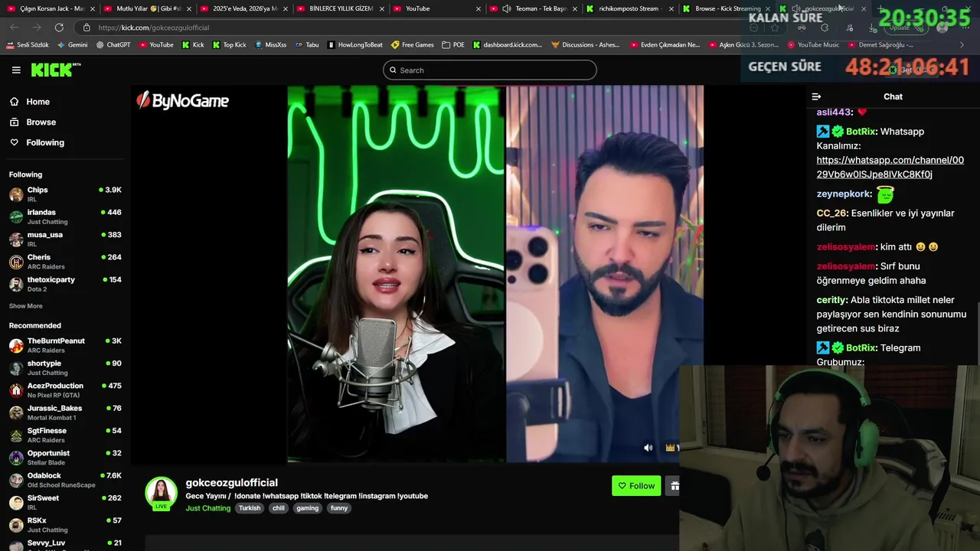The width and height of the screenshot is (980, 551).
Task: Open SgtFinesse recommended channel
Action: coord(65,435)
